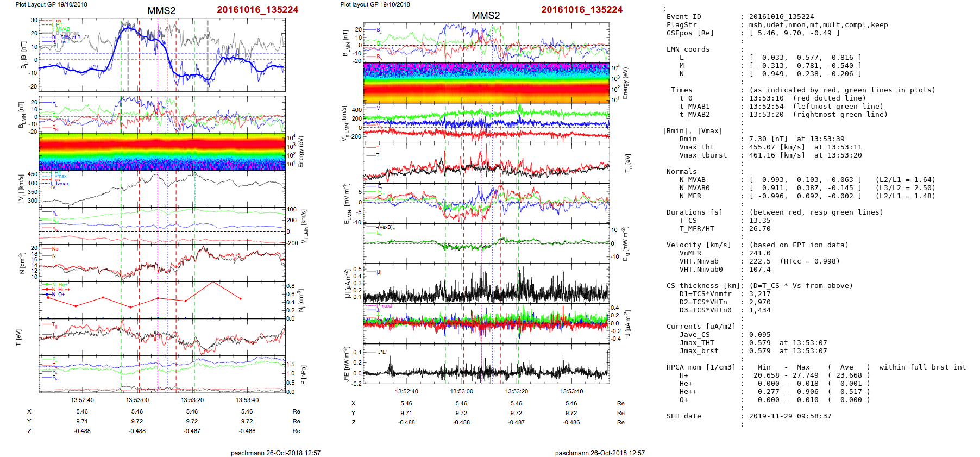Screen dimensions: 980x457
Task: Click the |Vi| [km/s] axis label
Action: pyautogui.click(x=22, y=189)
